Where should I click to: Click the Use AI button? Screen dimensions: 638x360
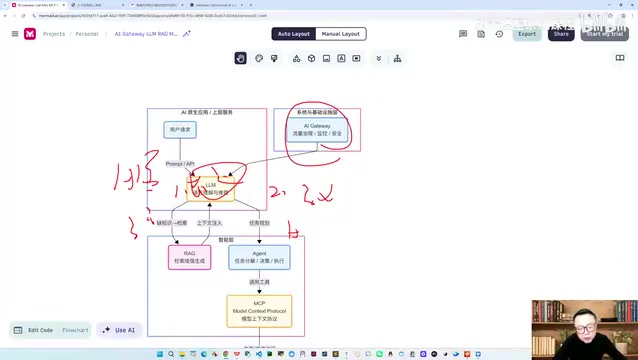tap(119, 330)
